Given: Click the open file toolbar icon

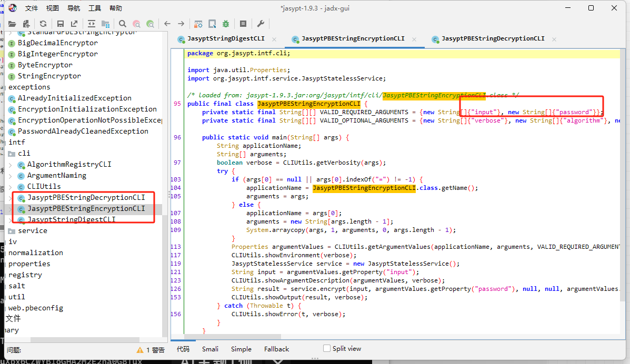Looking at the screenshot, I should 12,24.
